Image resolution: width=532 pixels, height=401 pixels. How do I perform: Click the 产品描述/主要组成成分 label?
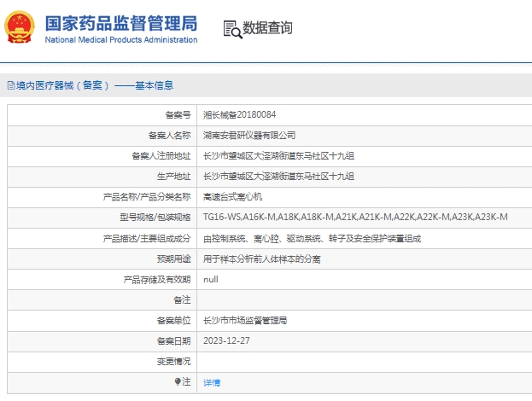click(147, 239)
